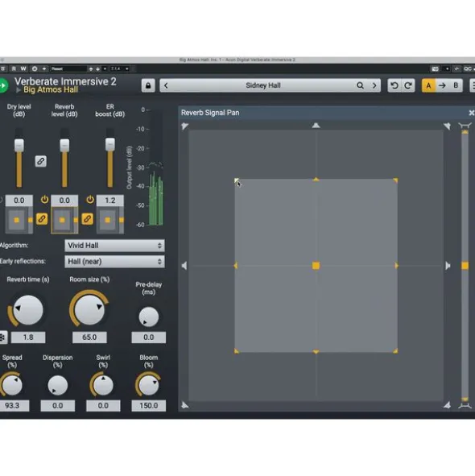Click the host Preset name field

[68, 69]
